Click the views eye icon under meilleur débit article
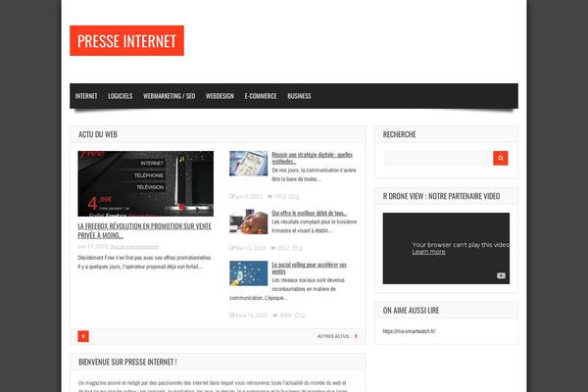 click(x=273, y=248)
